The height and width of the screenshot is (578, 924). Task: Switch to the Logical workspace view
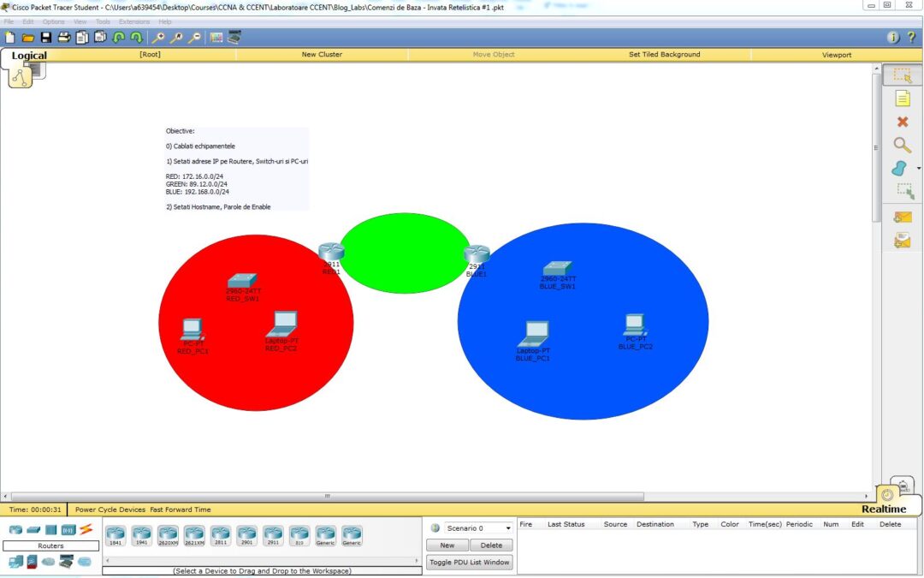coord(29,56)
